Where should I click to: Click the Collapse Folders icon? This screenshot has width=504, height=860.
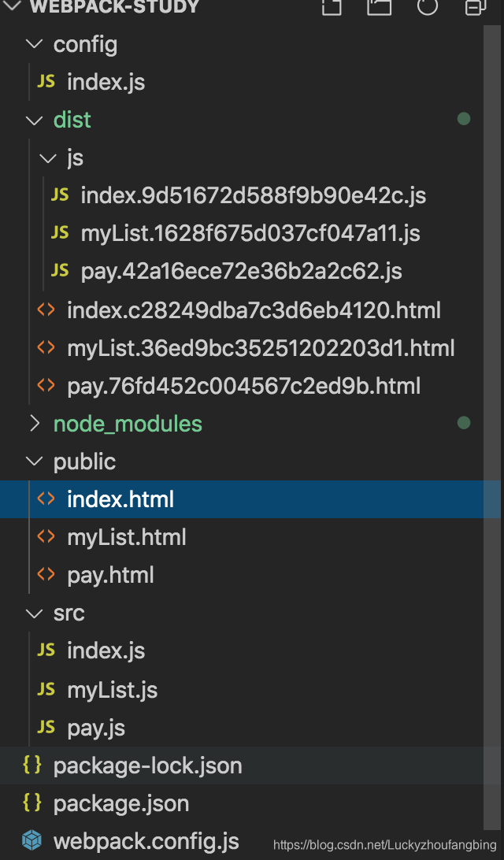point(476,6)
